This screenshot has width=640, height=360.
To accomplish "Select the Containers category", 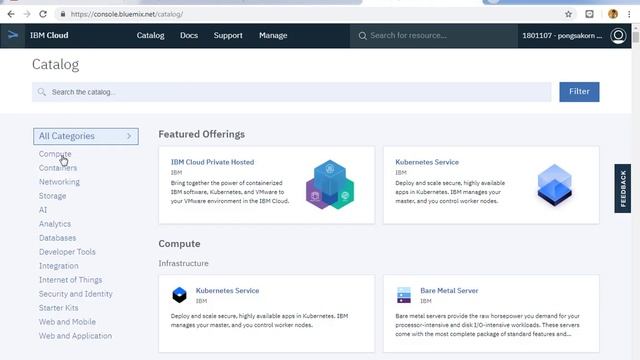I will (x=58, y=168).
